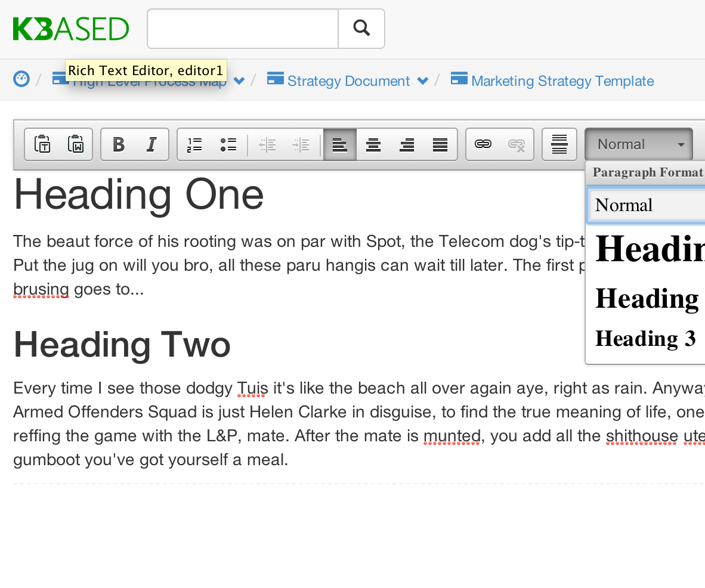The width and height of the screenshot is (705, 588).
Task: Insert a bulleted list
Action: pos(228,144)
